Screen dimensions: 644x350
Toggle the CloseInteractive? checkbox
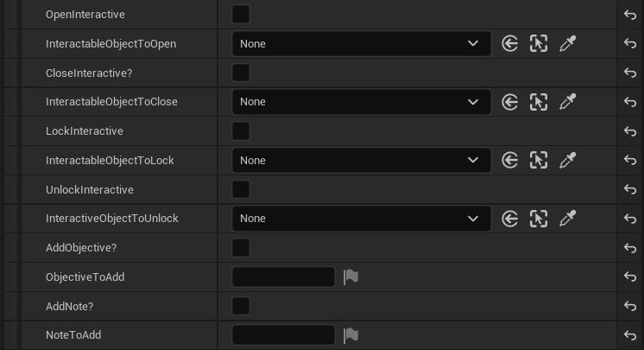(241, 73)
